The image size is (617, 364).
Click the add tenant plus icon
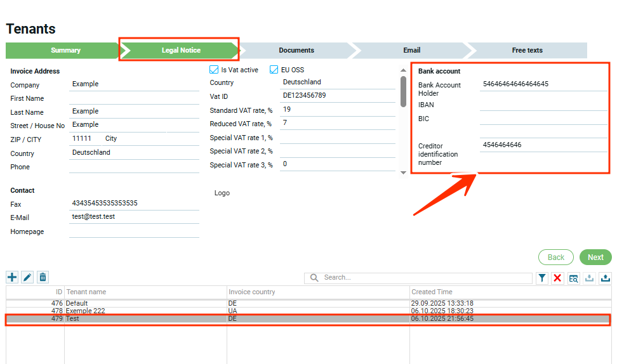(x=12, y=277)
